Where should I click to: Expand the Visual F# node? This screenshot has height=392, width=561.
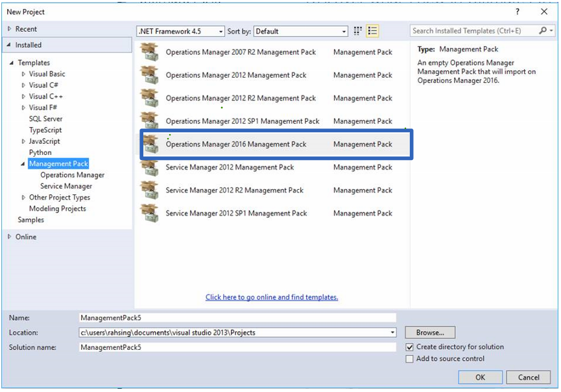[x=23, y=108]
